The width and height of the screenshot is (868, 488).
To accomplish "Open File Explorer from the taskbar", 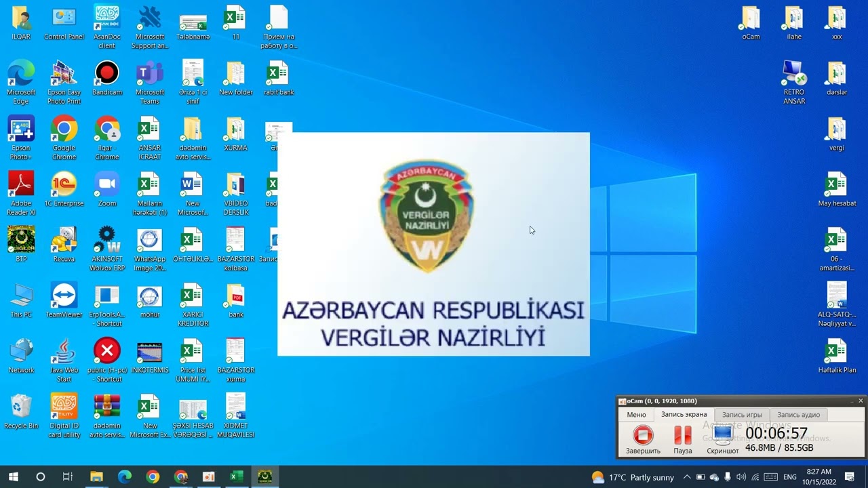I will point(96,477).
